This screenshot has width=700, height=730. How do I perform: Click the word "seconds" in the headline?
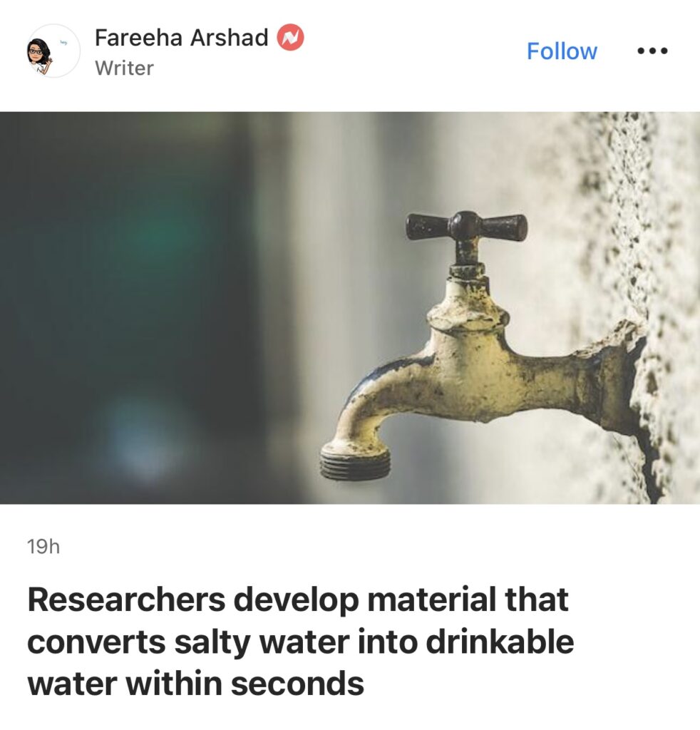click(297, 684)
